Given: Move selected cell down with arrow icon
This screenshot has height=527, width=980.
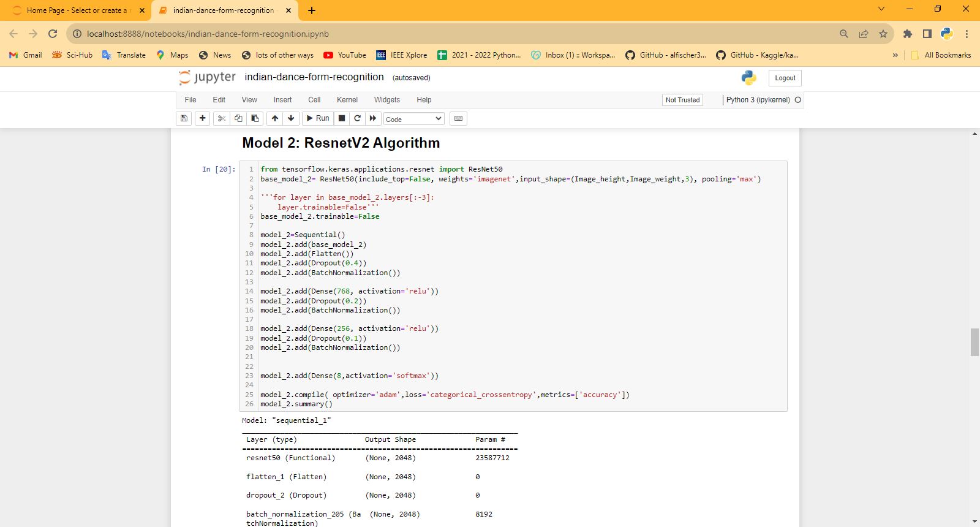Looking at the screenshot, I should (x=292, y=118).
